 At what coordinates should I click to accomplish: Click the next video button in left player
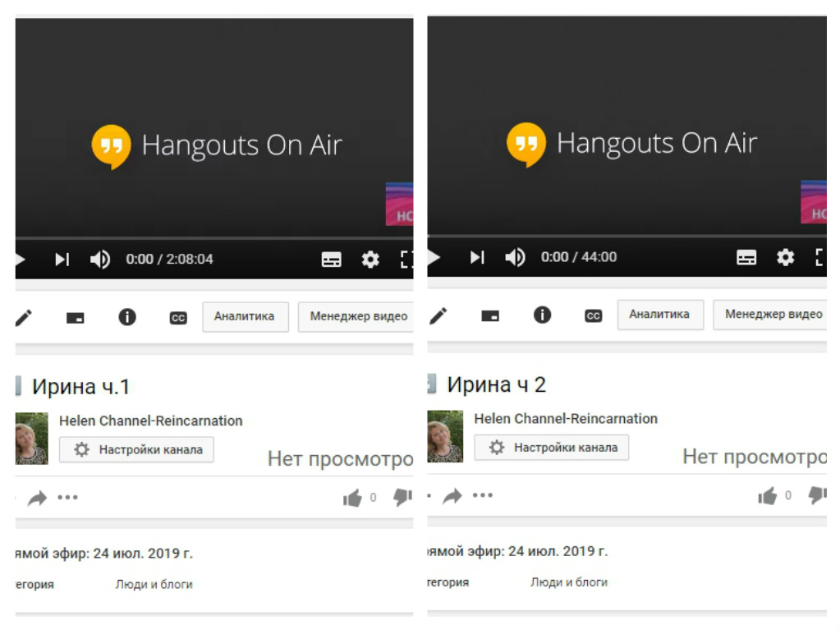coord(62,260)
